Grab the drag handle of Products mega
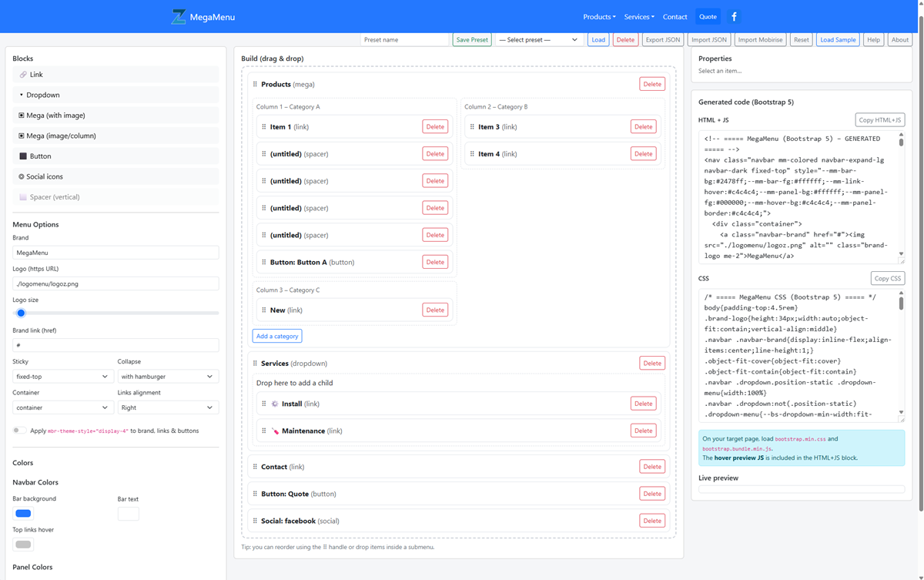The image size is (924, 580). [x=255, y=84]
